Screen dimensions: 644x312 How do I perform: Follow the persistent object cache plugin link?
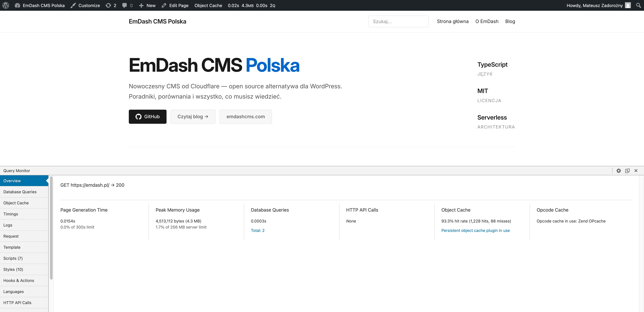point(475,230)
